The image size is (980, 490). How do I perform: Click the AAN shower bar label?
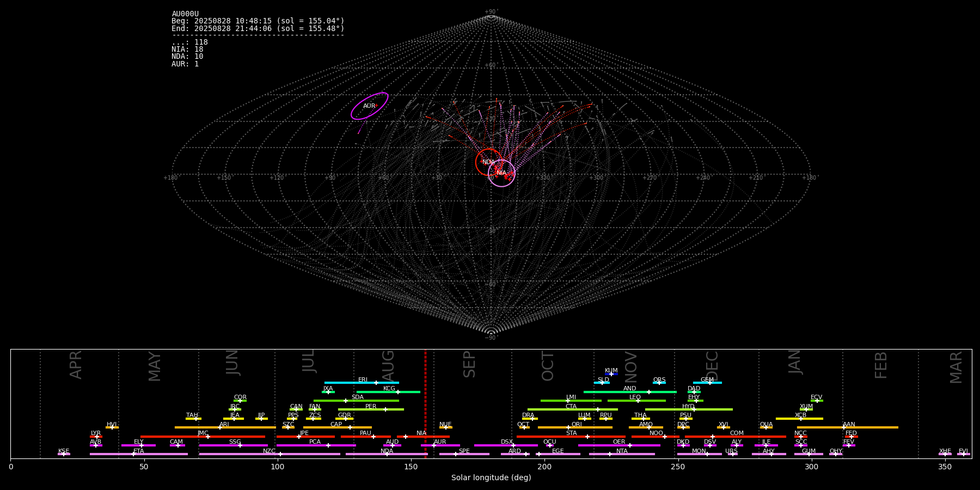pyautogui.click(x=849, y=425)
